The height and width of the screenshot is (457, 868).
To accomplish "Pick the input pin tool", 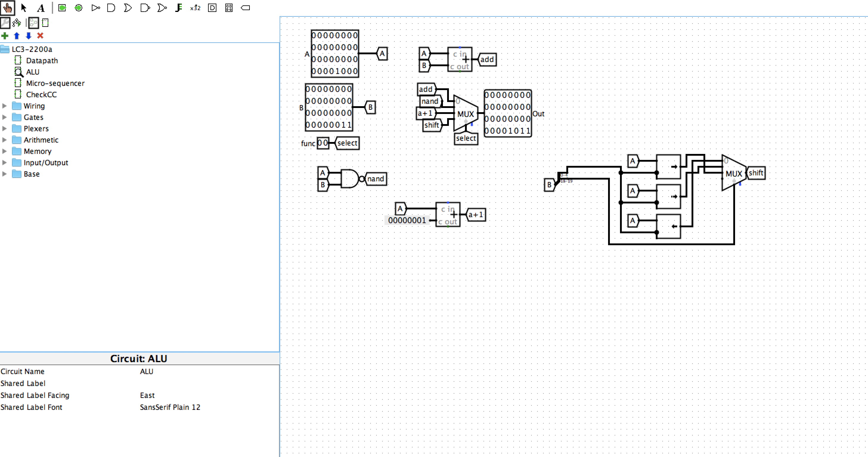I will coord(62,7).
